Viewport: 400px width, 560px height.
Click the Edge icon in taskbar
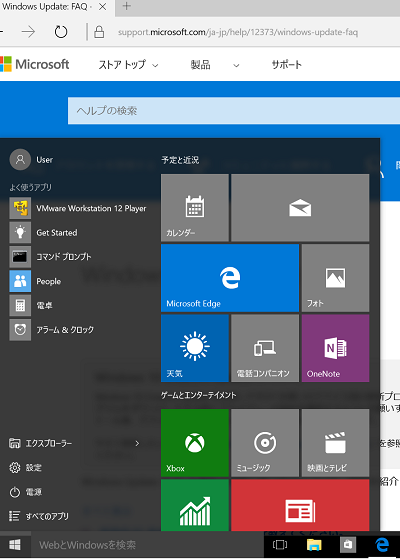click(x=382, y=545)
